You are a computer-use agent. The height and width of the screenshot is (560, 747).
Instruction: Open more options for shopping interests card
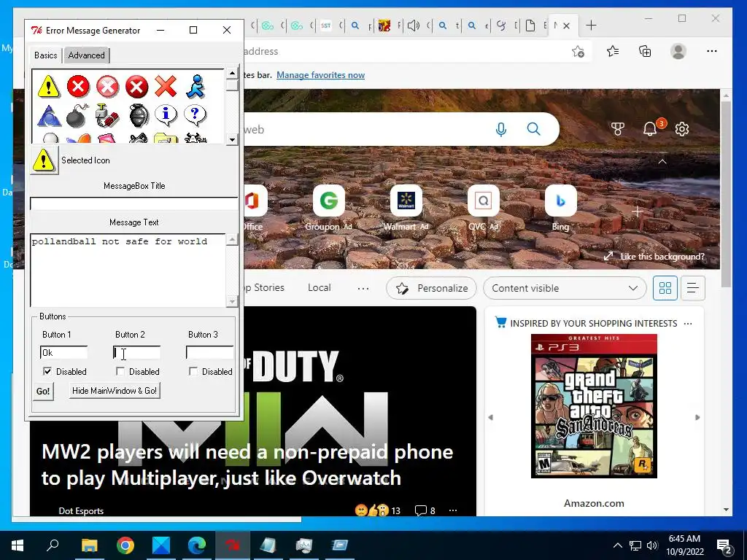coord(687,323)
